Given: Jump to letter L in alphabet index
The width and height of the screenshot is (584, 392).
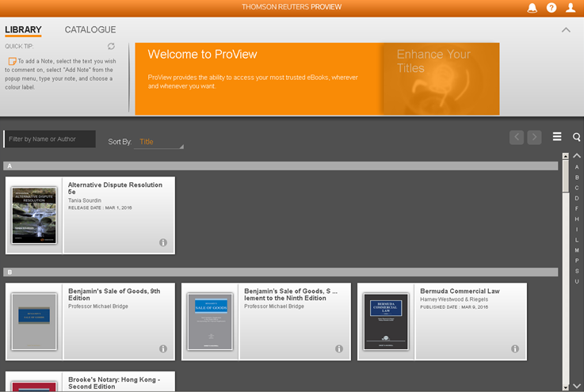Looking at the screenshot, I should [x=577, y=240].
